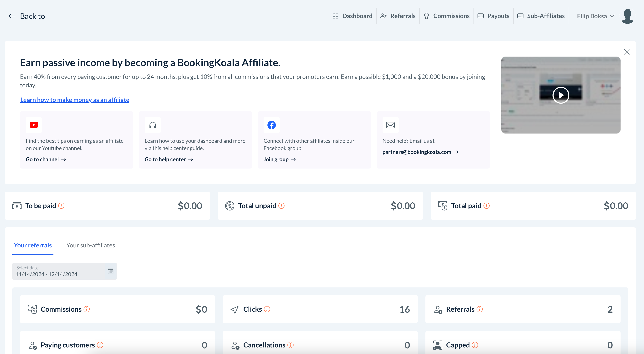
Task: Click the info icon beside 'Total unpaid'
Action: click(x=282, y=206)
